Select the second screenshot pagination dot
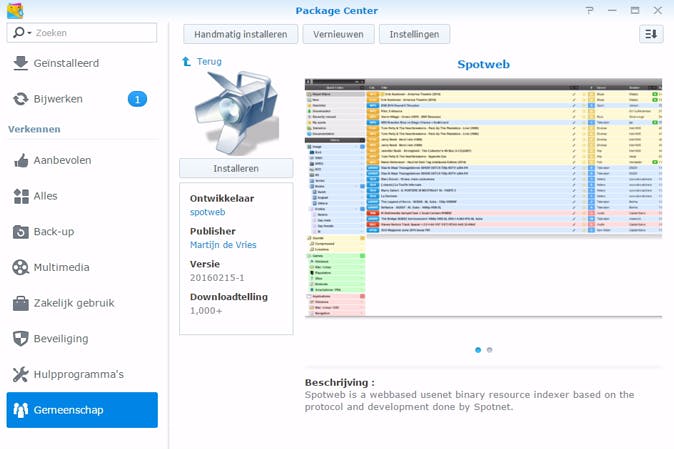The width and height of the screenshot is (674, 449). (x=489, y=350)
